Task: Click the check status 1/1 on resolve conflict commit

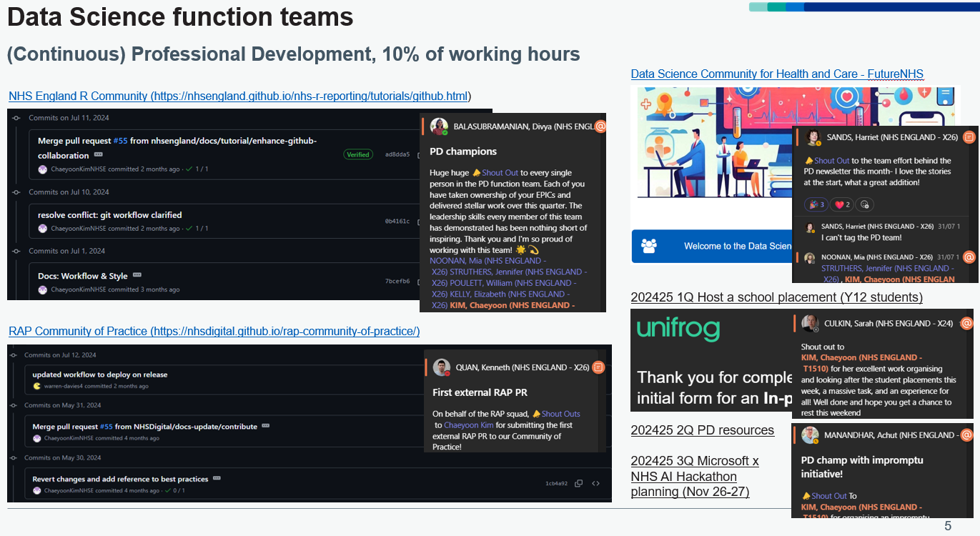Action: pos(197,229)
